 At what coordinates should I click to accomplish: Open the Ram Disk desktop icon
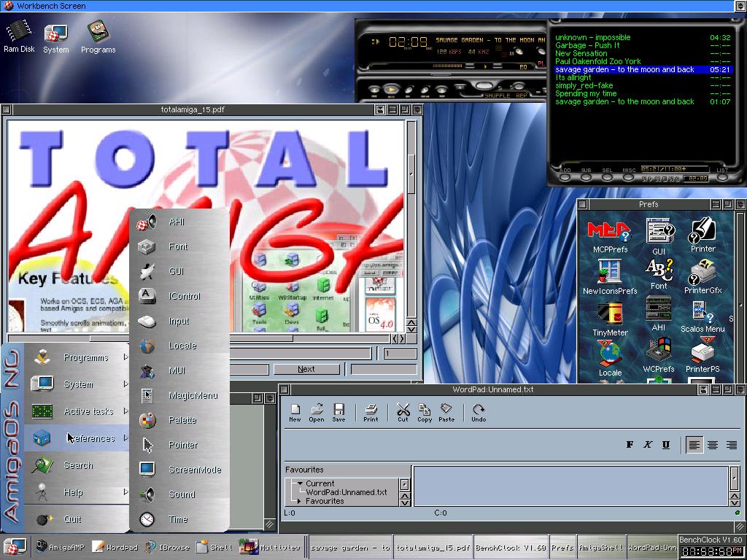(x=18, y=36)
